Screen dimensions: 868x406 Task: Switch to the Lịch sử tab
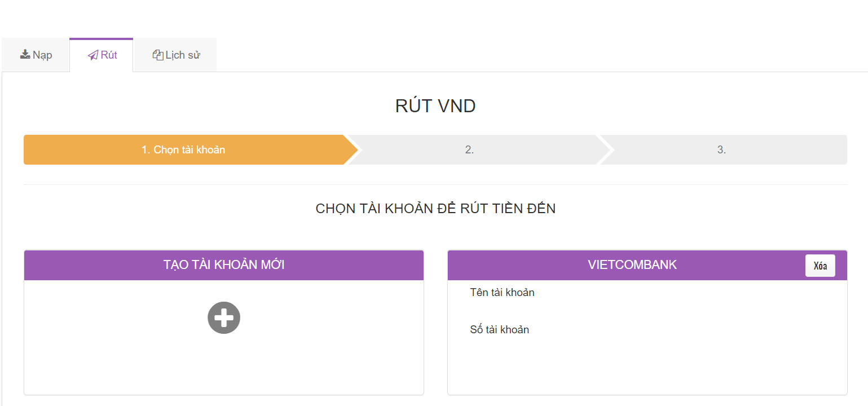pos(176,55)
